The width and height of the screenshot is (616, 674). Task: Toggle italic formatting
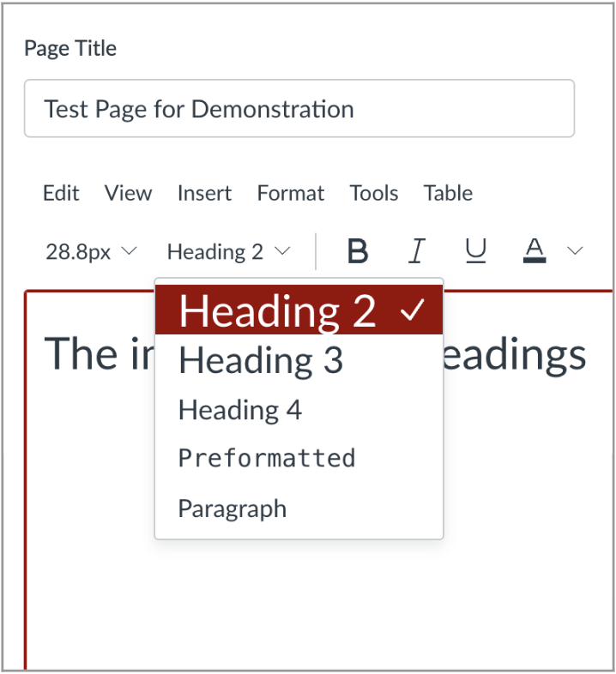(x=417, y=251)
